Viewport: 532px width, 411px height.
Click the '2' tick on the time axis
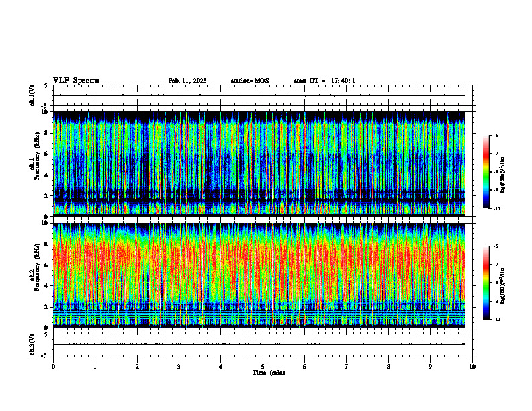pyautogui.click(x=137, y=367)
